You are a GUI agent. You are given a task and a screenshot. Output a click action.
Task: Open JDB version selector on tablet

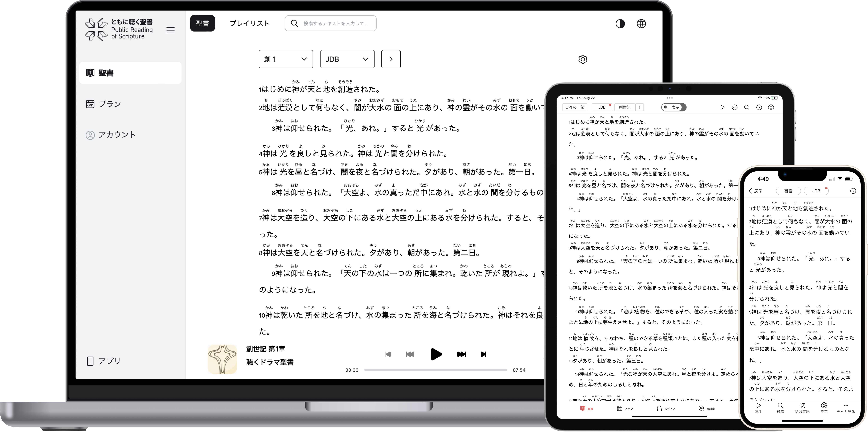[x=602, y=107]
